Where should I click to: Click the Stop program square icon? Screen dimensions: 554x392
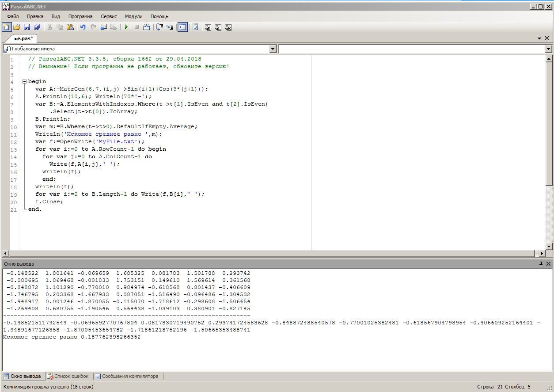[137, 27]
